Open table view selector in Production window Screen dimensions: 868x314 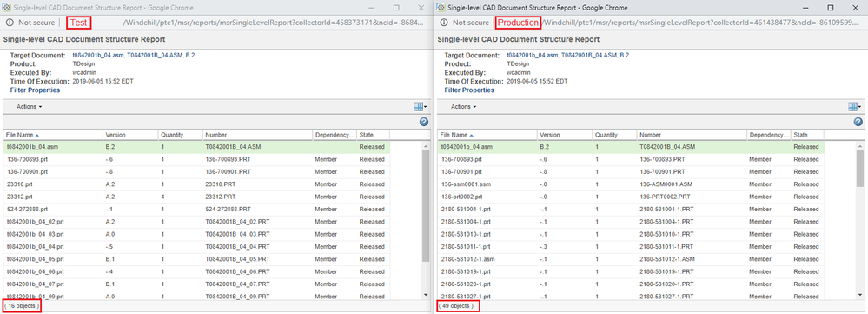click(854, 106)
